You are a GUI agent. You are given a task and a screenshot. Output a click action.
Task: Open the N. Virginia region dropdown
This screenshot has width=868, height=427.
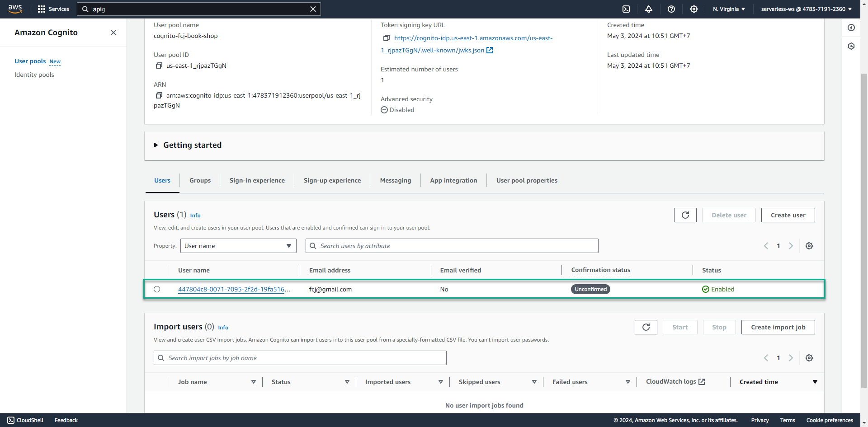pos(729,9)
